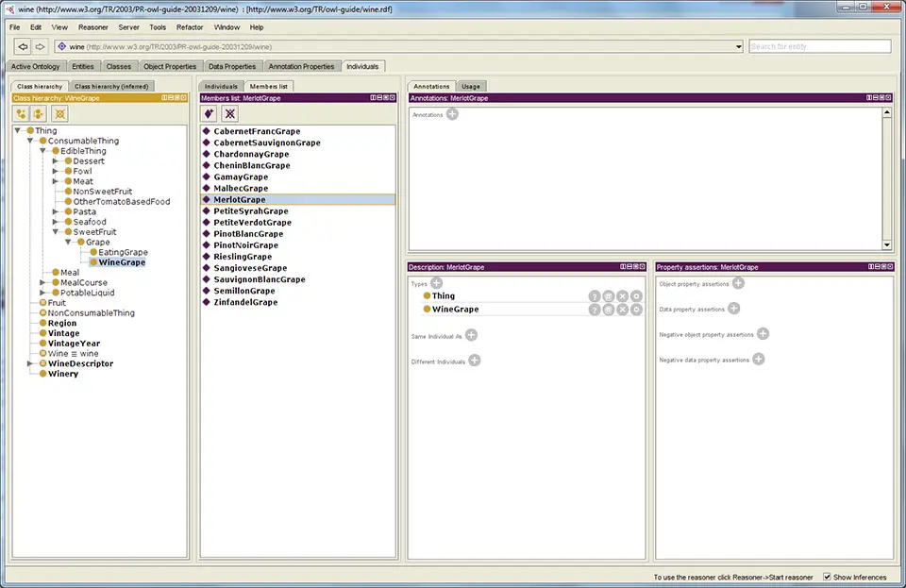906x588 pixels.
Task: Open the Reasoner menu
Action: [x=93, y=27]
